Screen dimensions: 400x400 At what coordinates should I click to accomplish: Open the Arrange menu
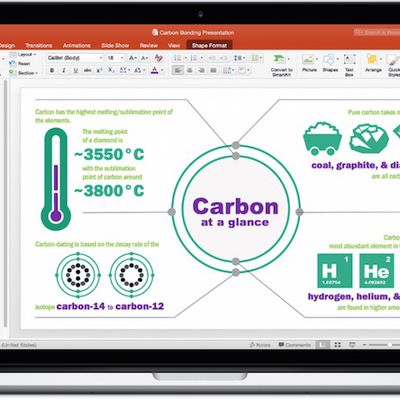point(372,59)
